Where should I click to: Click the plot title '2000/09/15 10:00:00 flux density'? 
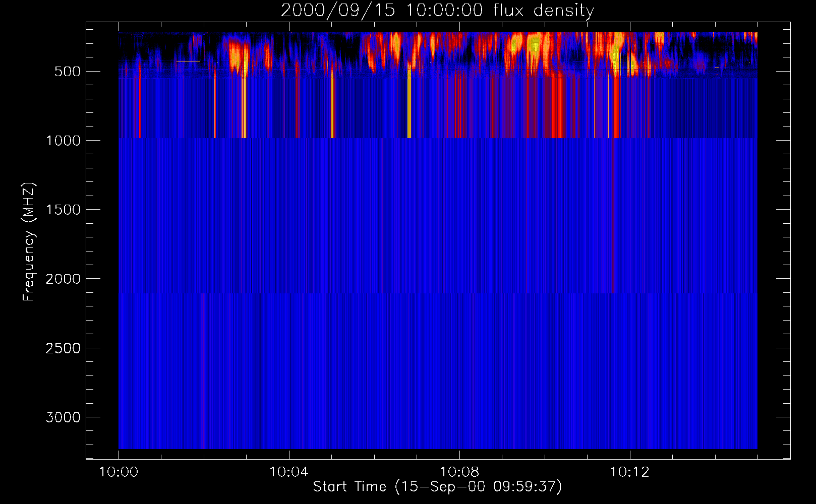tap(437, 10)
